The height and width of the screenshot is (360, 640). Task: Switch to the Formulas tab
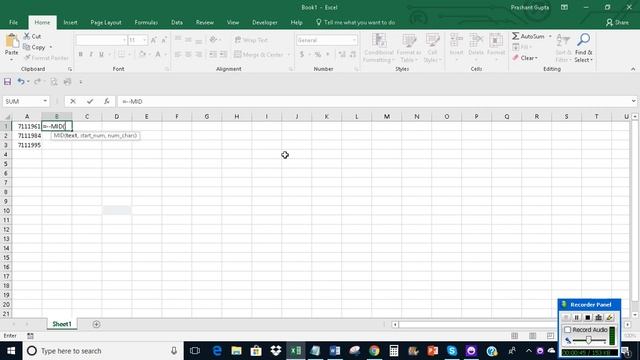(x=146, y=22)
